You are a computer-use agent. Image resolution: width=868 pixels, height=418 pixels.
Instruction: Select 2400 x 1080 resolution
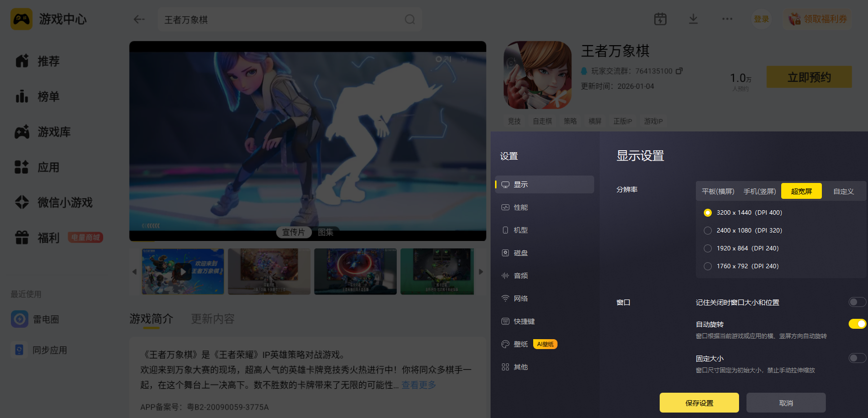pos(708,231)
